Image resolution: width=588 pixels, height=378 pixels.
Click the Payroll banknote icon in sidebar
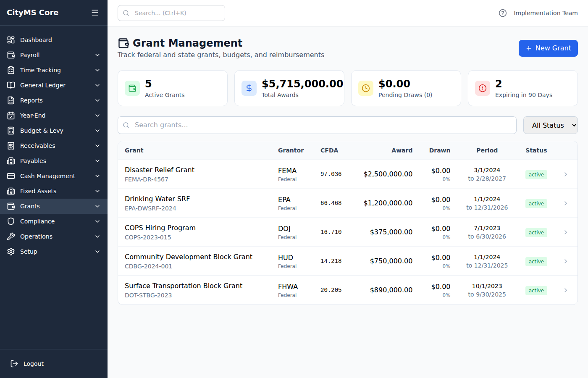pos(10,55)
